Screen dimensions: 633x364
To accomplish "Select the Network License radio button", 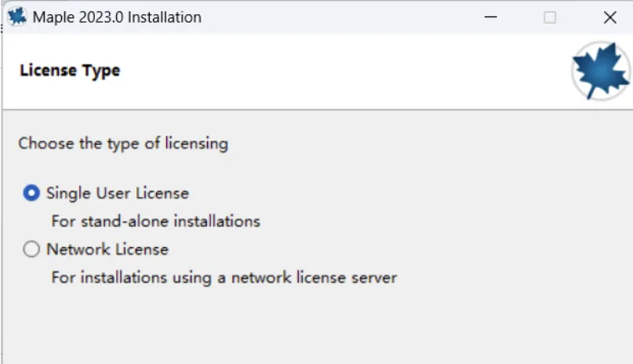I will click(x=31, y=249).
